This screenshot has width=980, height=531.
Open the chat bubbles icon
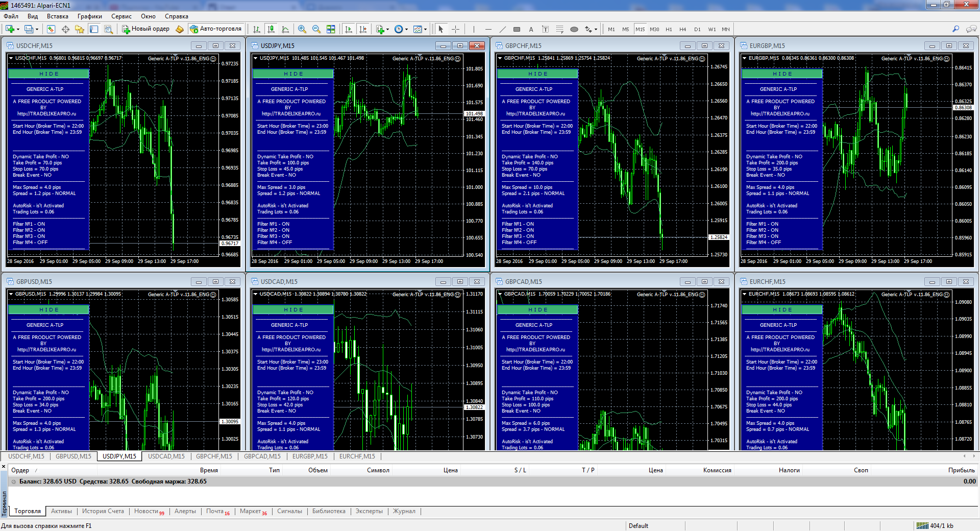[x=971, y=29]
